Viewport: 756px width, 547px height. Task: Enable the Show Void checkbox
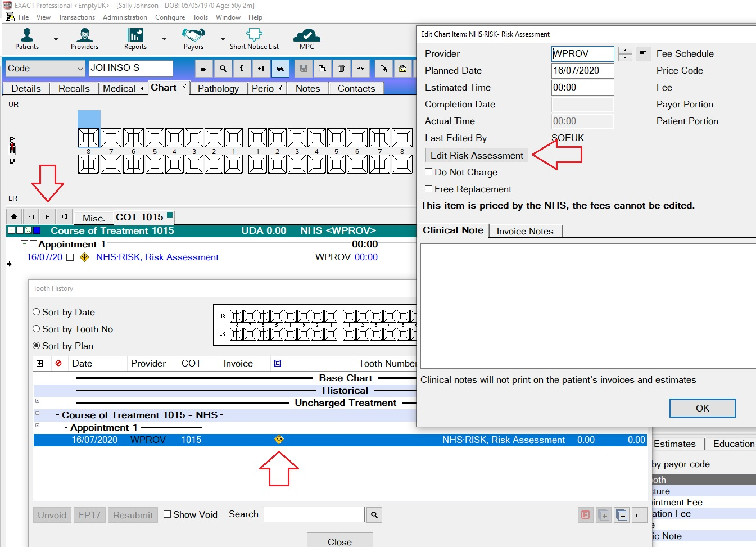(168, 514)
